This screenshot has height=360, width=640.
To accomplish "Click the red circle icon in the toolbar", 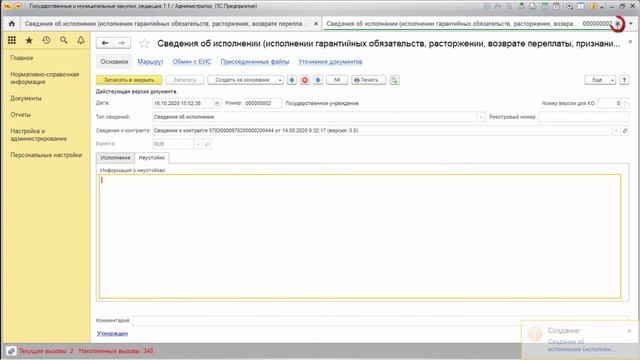I will click(x=305, y=80).
